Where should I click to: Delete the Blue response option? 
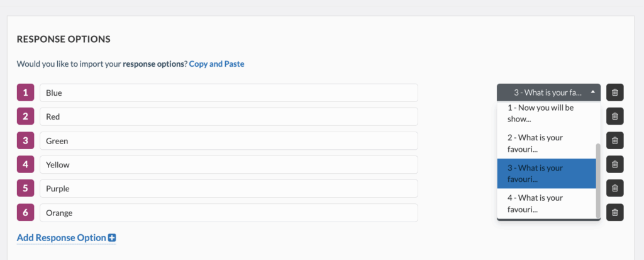(614, 93)
